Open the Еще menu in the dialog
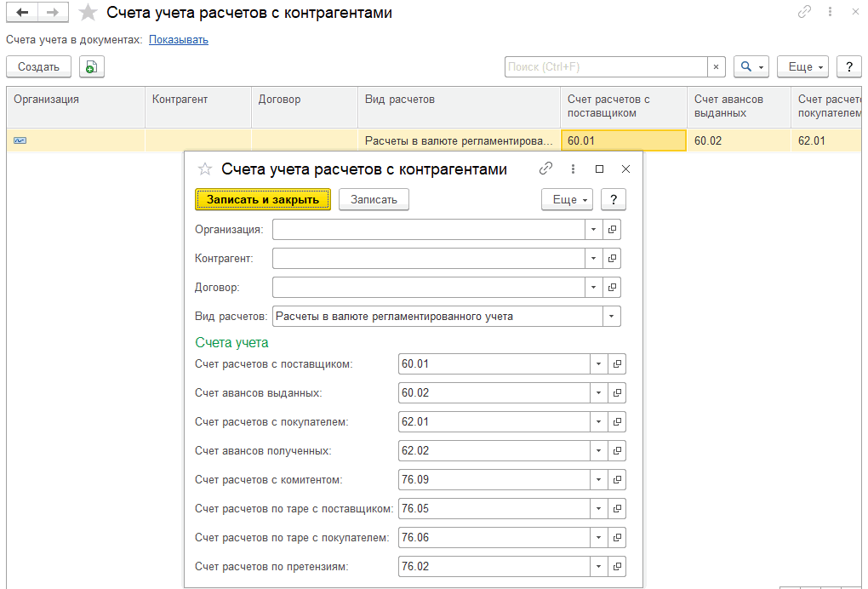 click(x=568, y=200)
